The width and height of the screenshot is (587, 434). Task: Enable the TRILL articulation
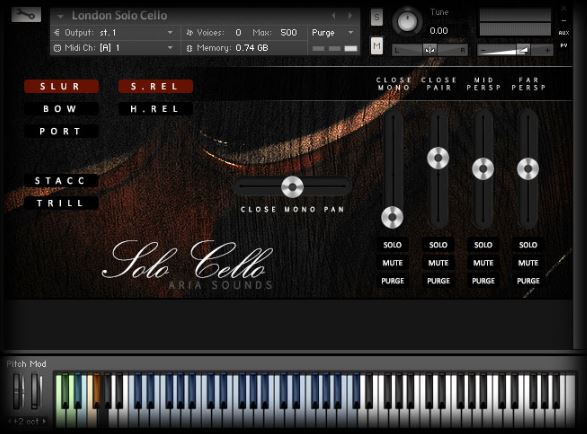pyautogui.click(x=61, y=203)
